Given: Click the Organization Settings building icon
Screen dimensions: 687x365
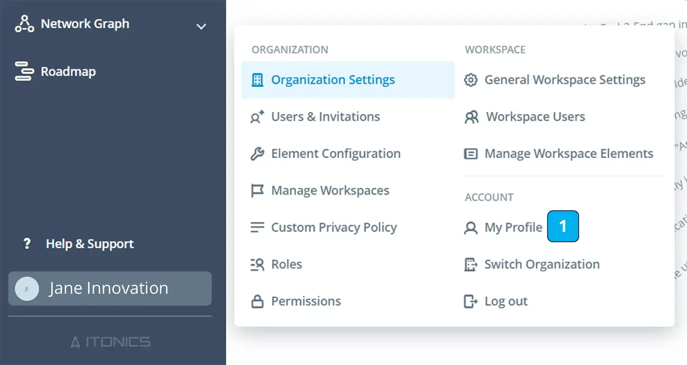Looking at the screenshot, I should click(257, 80).
